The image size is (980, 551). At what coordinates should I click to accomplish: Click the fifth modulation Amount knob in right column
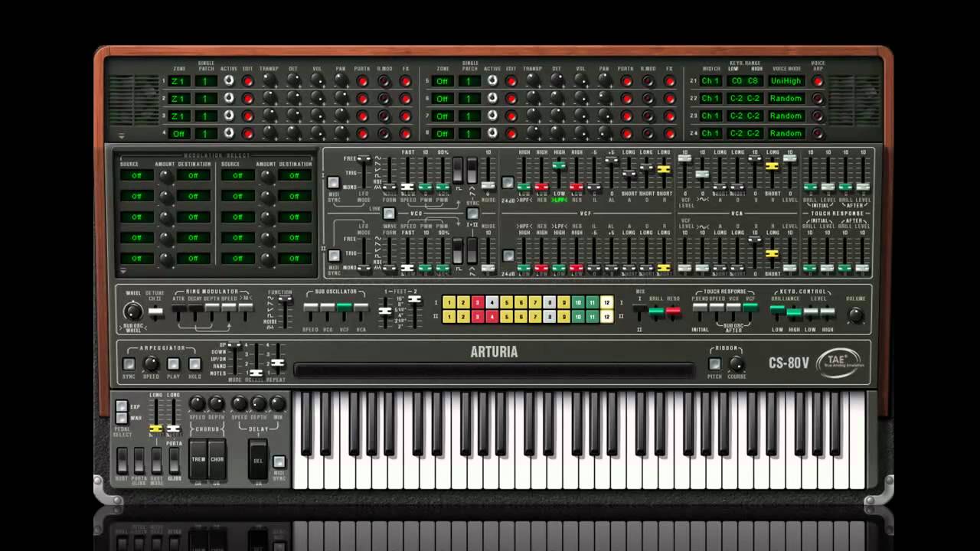(x=266, y=259)
